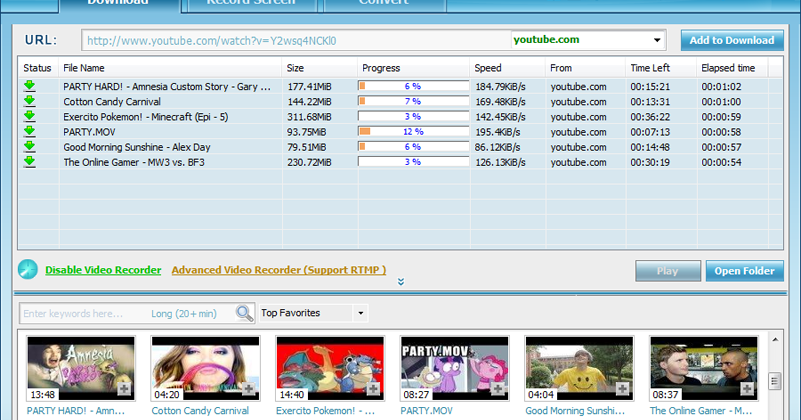Click the Open Folder button
The width and height of the screenshot is (801, 420).
coord(744,271)
